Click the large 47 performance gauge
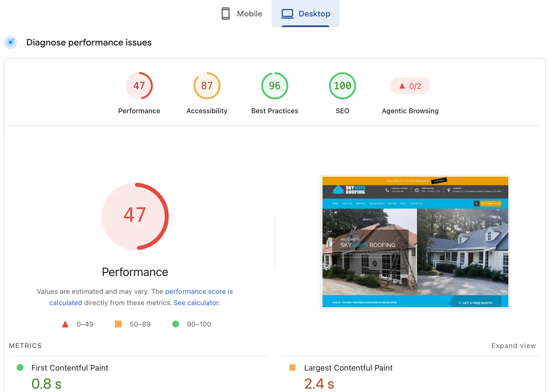This screenshot has width=549, height=392. (x=135, y=216)
